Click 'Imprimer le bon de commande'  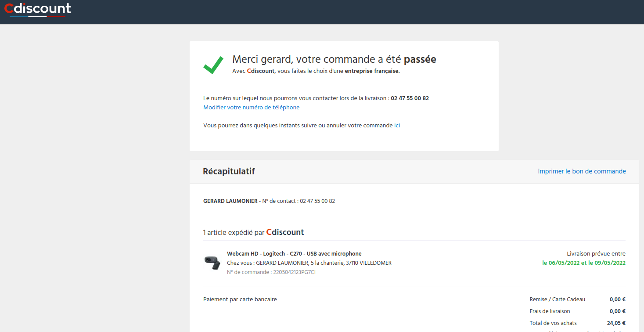click(582, 171)
